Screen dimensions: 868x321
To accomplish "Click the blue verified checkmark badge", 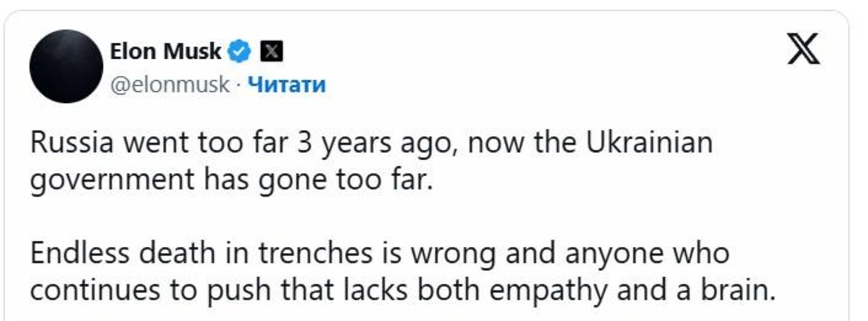I will point(240,51).
